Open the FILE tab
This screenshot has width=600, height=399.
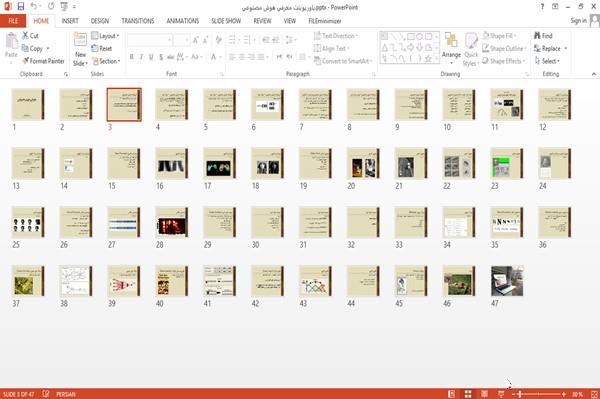13,21
